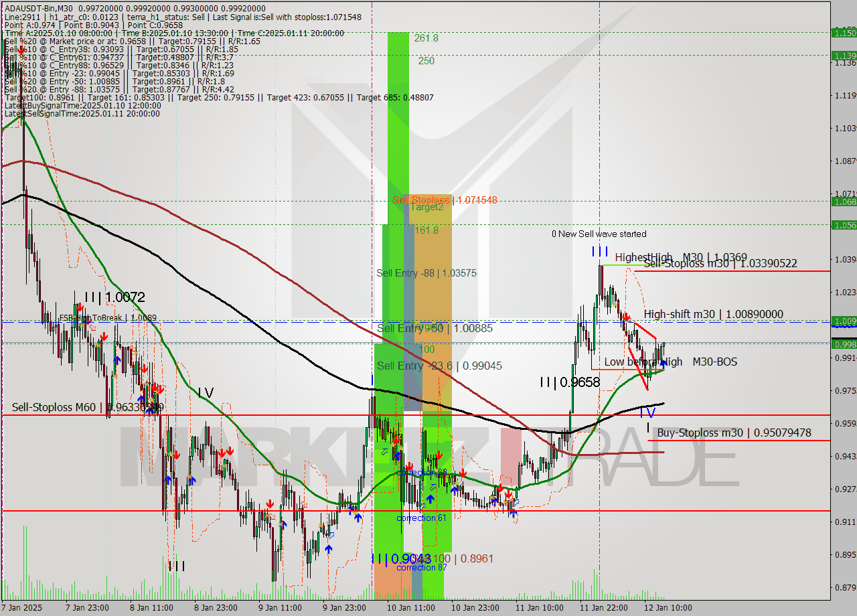This screenshot has height=616, width=857.
Task: Select the 1.087 price axis value
Action: [x=845, y=161]
